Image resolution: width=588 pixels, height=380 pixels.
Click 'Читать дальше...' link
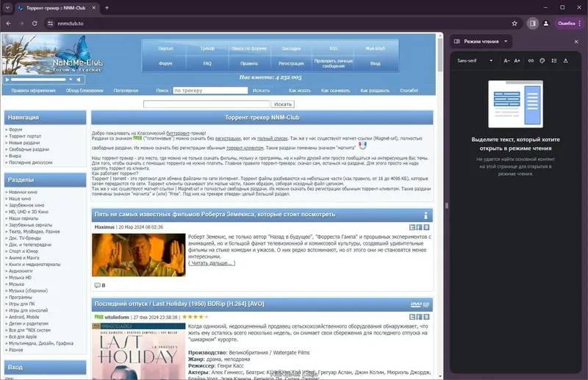click(212, 263)
